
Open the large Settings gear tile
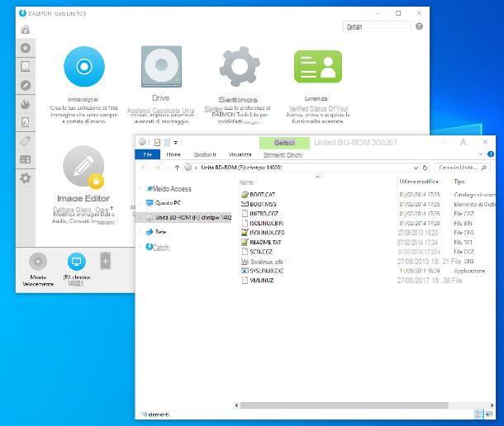pyautogui.click(x=240, y=67)
